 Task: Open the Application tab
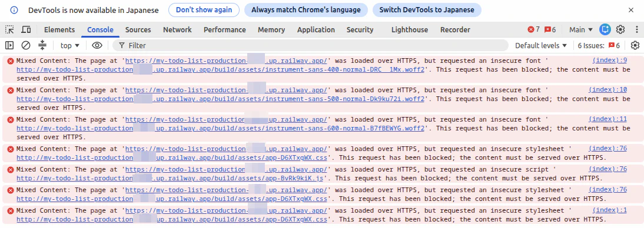pyautogui.click(x=316, y=29)
